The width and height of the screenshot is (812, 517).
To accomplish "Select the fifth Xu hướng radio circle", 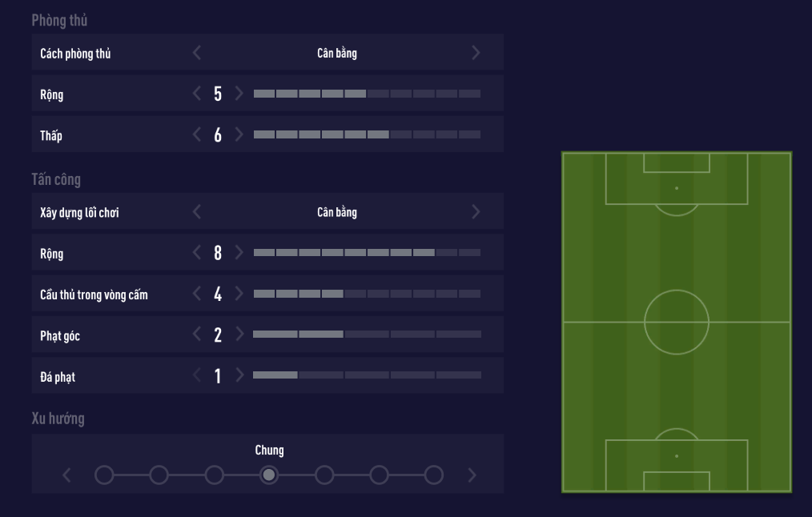I will click(324, 475).
